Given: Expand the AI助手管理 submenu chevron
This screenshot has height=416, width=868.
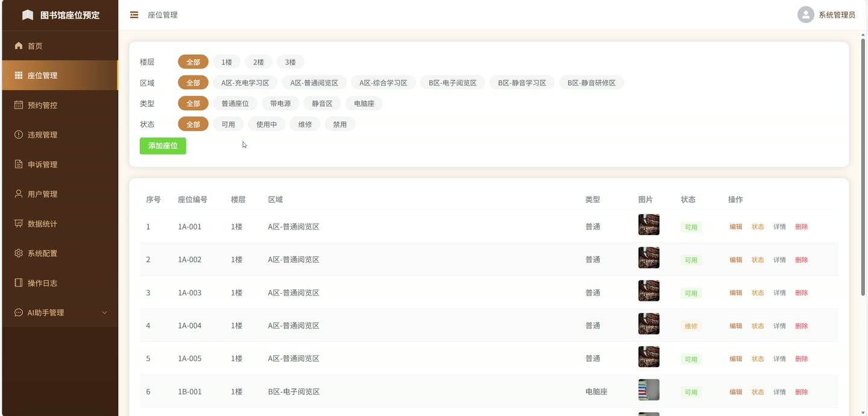Looking at the screenshot, I should (x=104, y=312).
